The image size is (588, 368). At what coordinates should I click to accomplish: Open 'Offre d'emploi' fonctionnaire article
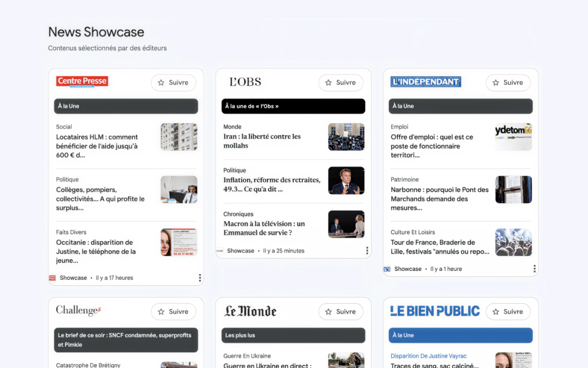pyautogui.click(x=432, y=146)
